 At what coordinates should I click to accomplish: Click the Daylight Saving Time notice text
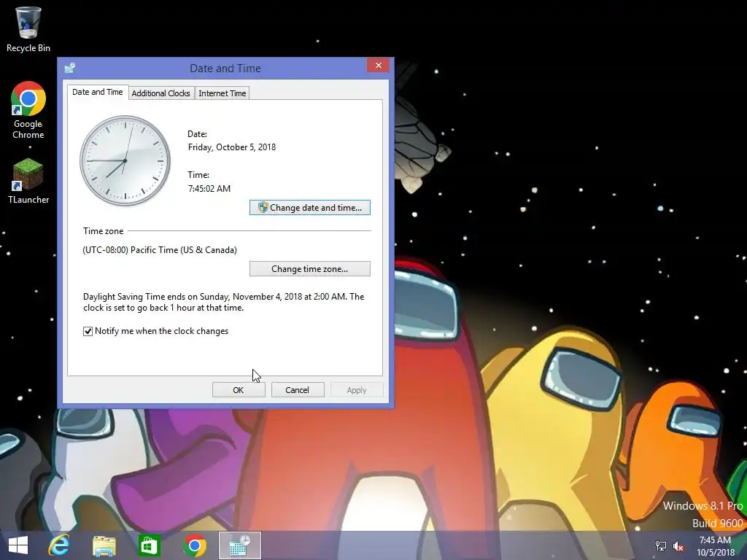(x=223, y=302)
